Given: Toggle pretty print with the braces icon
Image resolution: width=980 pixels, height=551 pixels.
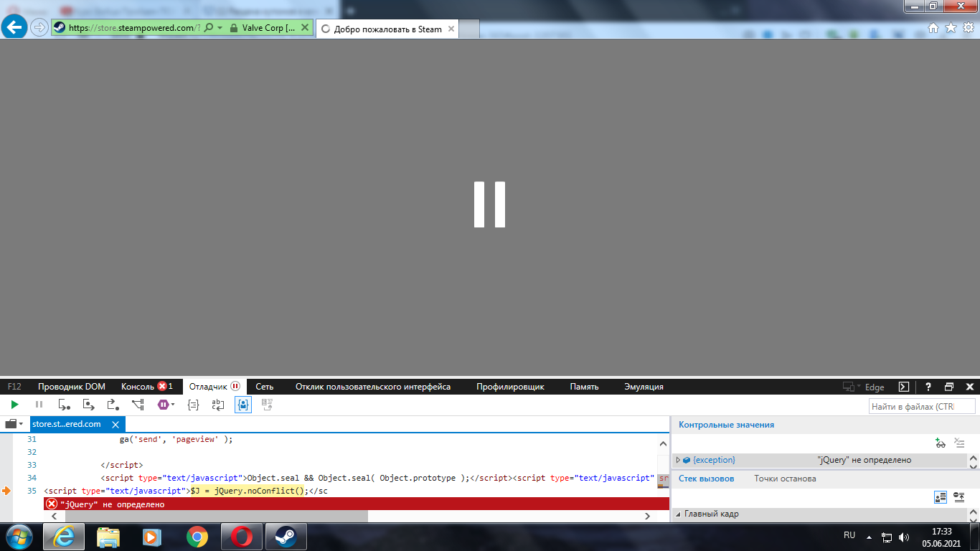Looking at the screenshot, I should click(x=193, y=405).
